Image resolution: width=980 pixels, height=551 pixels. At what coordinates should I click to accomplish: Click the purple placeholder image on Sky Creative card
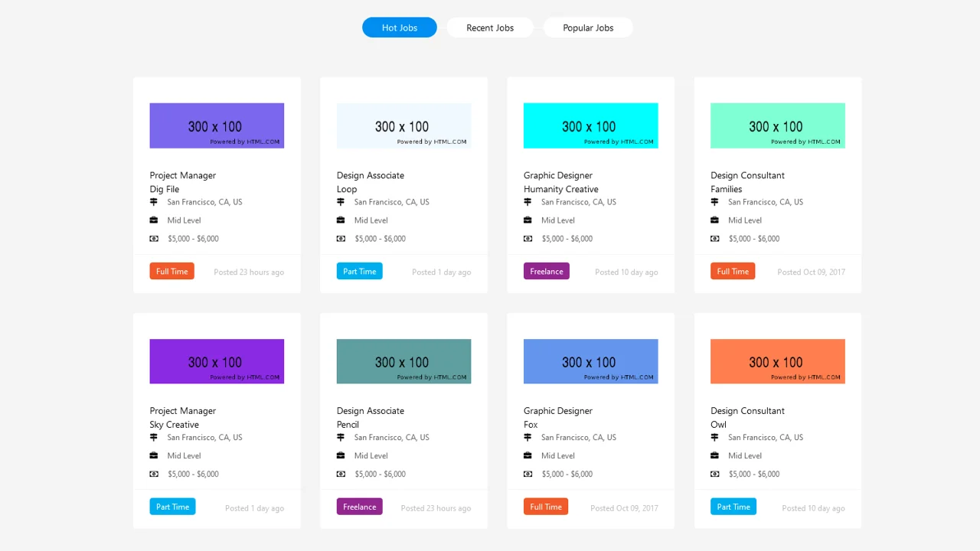[x=217, y=361]
